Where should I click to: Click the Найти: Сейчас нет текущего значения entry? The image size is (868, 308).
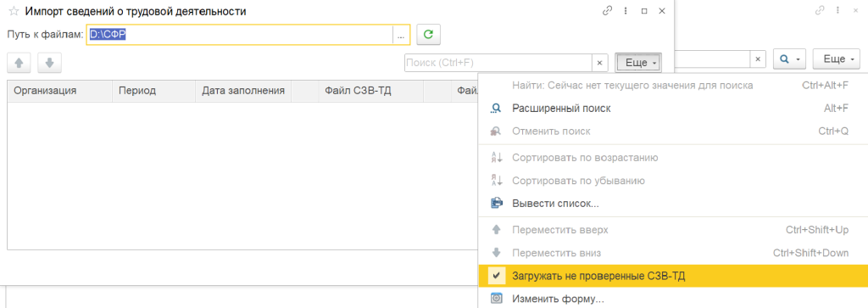point(673,86)
